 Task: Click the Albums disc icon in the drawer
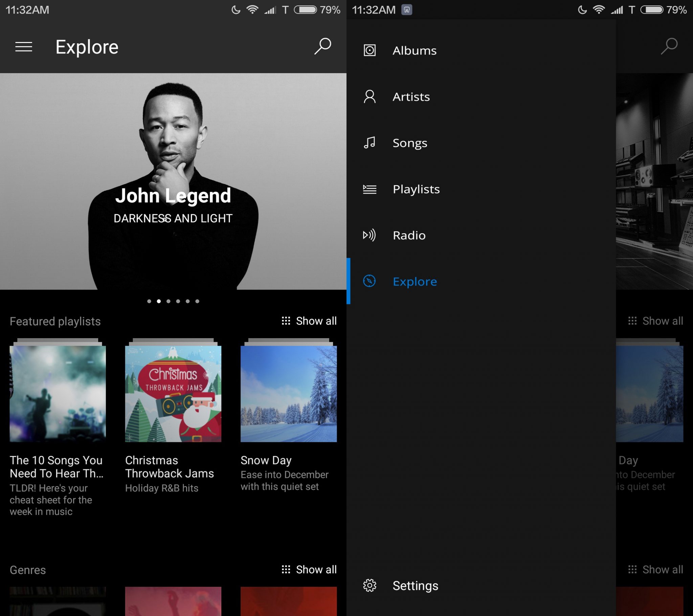click(370, 50)
